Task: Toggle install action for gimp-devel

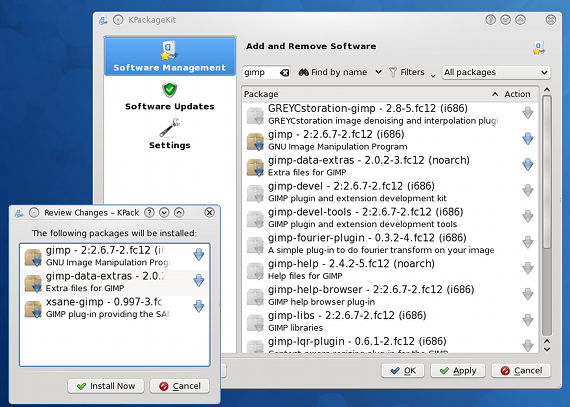Action: (527, 190)
